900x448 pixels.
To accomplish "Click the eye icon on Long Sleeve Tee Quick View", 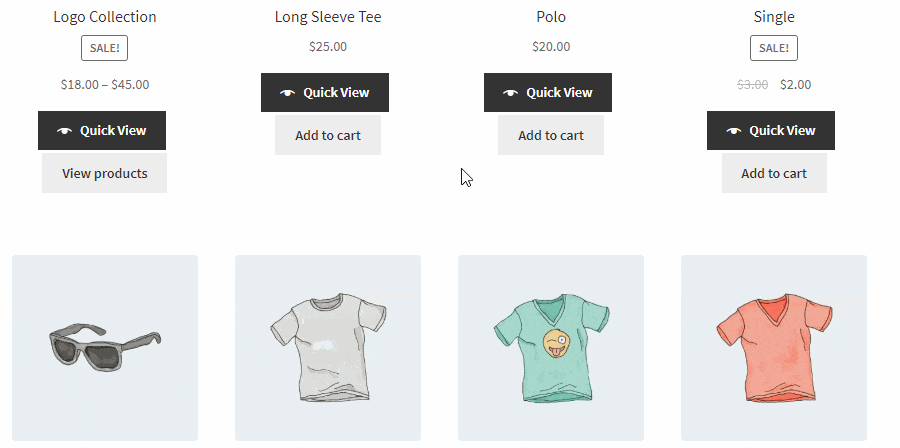I will coord(288,93).
